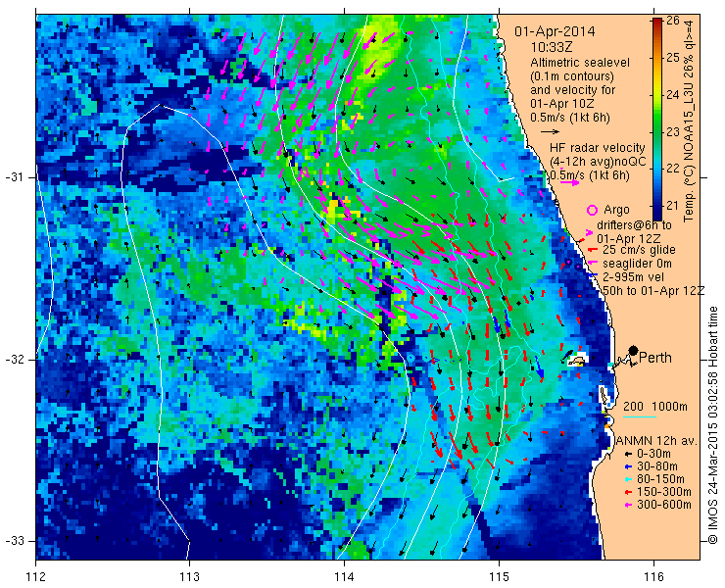Click the longitude axis label 113
The image size is (725, 588).
(x=189, y=576)
